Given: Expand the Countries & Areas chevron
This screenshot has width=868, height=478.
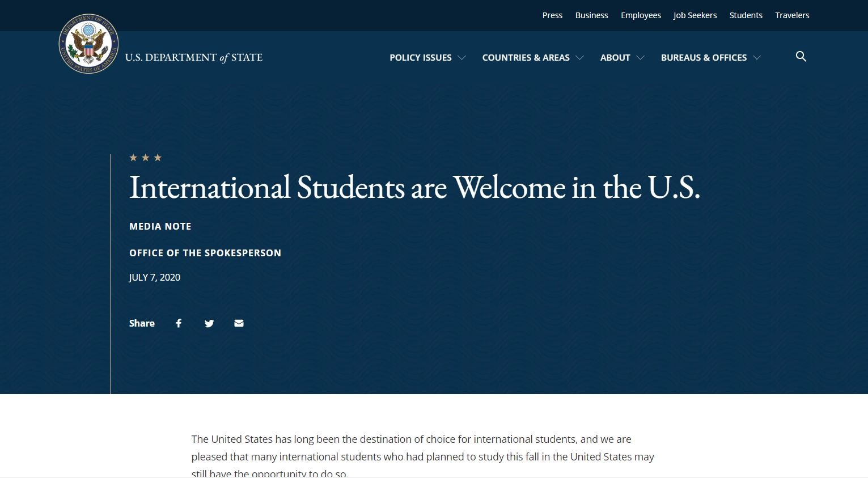Looking at the screenshot, I should point(579,58).
